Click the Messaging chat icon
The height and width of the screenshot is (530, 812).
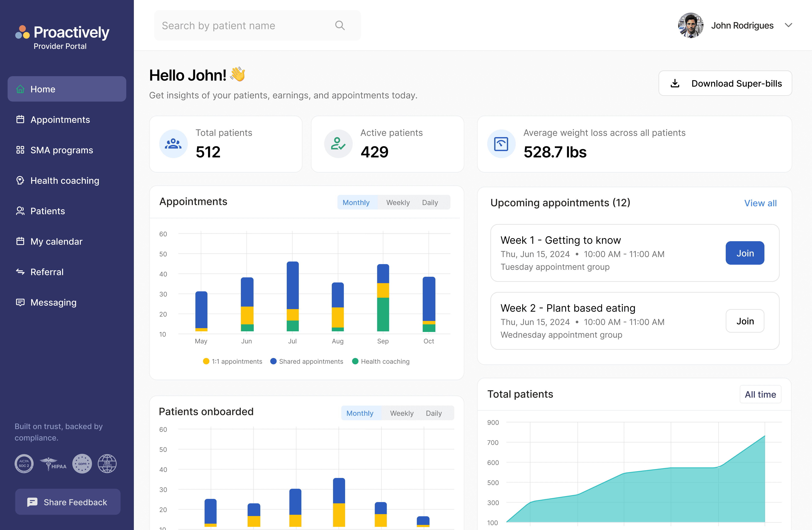21,302
